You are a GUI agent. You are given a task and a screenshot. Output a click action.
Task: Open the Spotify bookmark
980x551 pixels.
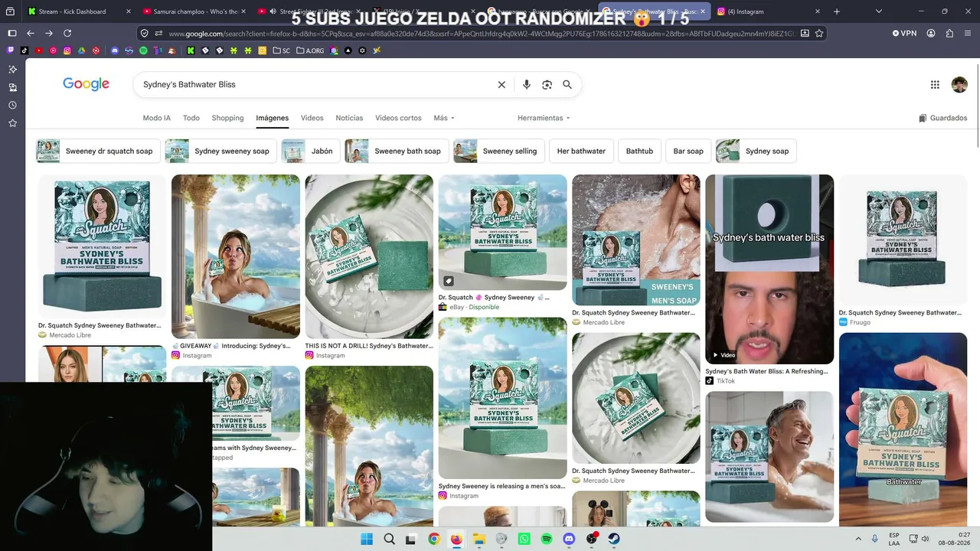tap(143, 51)
